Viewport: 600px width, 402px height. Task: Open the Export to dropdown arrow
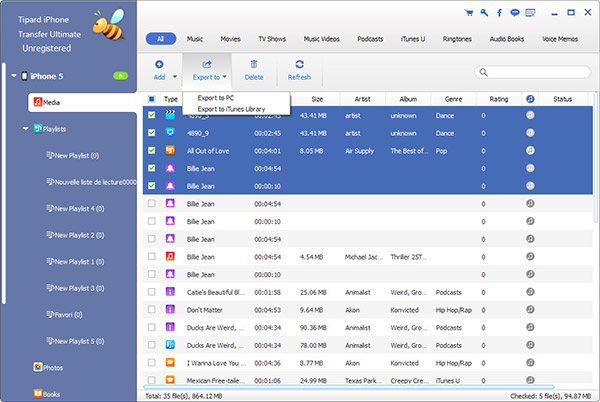pyautogui.click(x=224, y=76)
